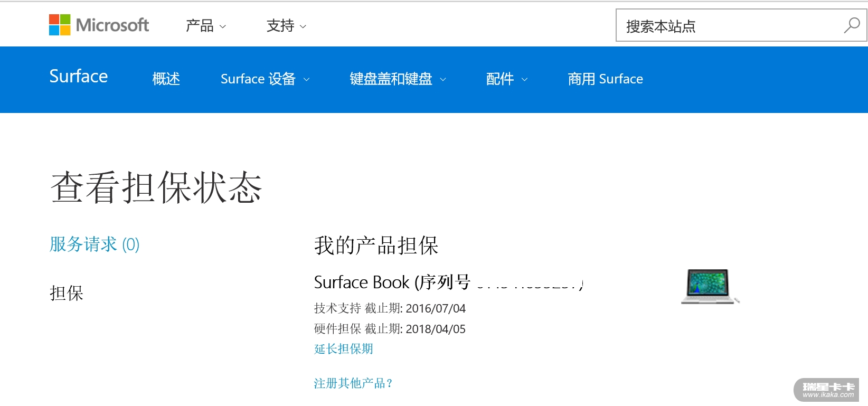Click the 技术支持 截止期 2016/07/04 text

(390, 308)
